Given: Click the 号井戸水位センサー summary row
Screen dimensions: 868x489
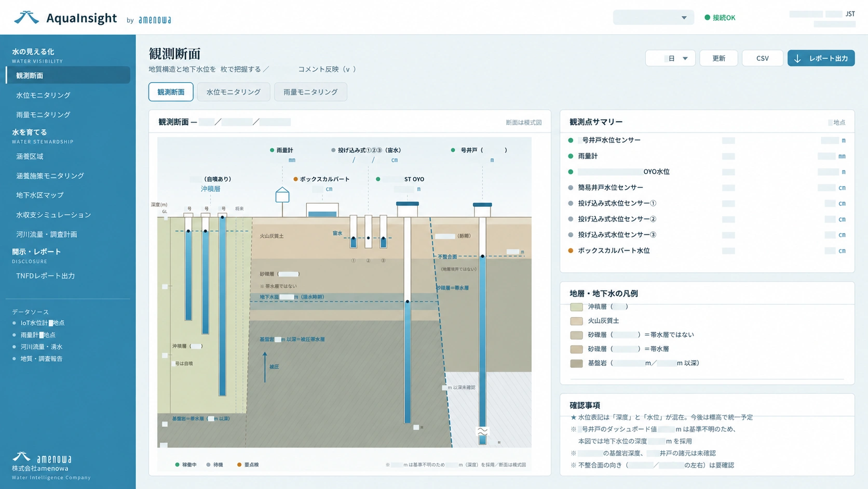Looking at the screenshot, I should tap(707, 140).
